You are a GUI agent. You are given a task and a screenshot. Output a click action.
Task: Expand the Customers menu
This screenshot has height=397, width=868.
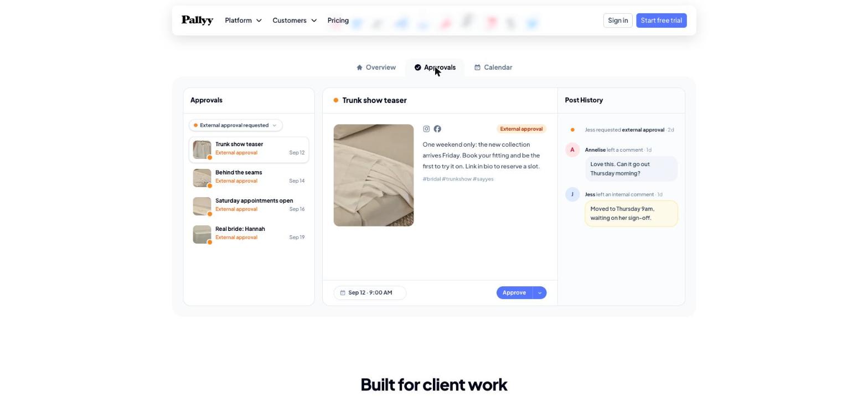click(294, 20)
